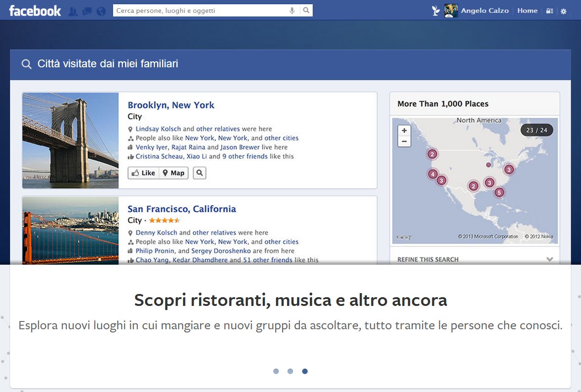Open Sergey Doroshenko profile link
The image size is (581, 392).
pos(221,251)
